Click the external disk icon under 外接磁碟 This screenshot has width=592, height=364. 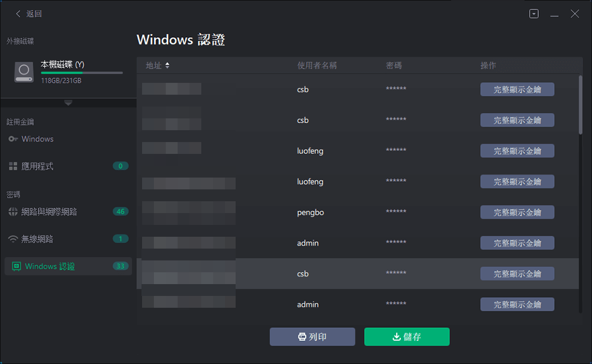[24, 72]
